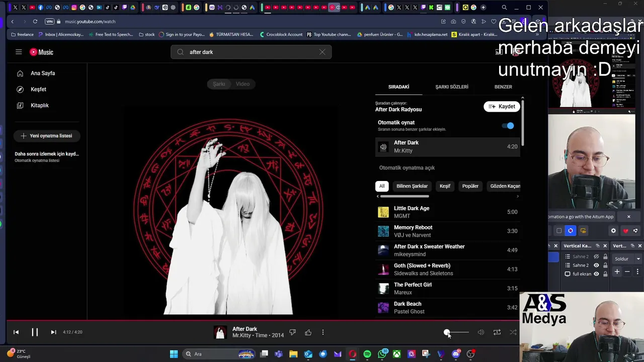Select the Gözden Kaçan filter chip

pos(505,186)
